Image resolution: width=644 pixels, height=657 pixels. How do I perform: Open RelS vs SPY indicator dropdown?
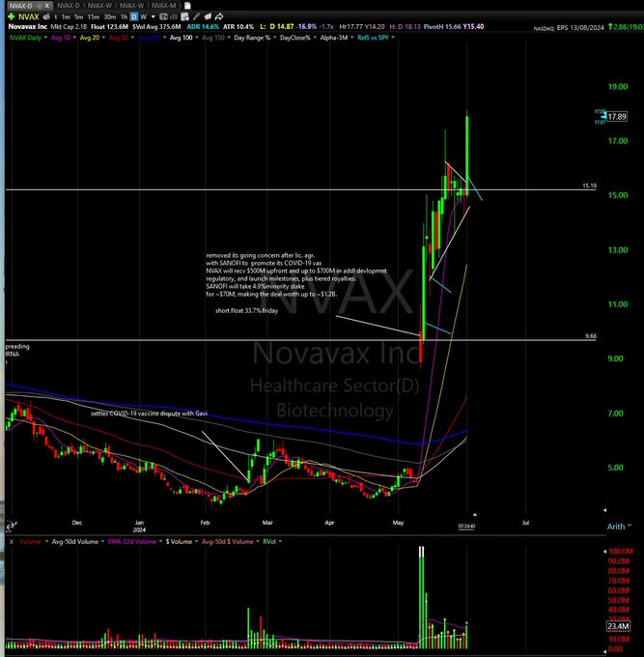(x=393, y=38)
